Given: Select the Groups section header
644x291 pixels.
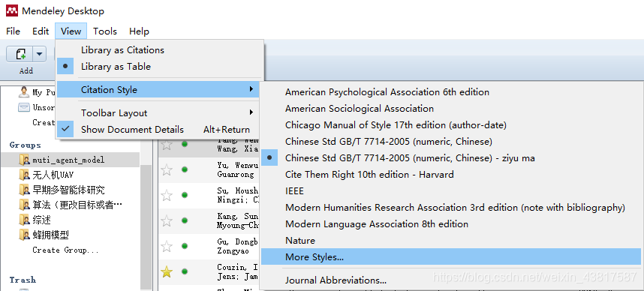Looking at the screenshot, I should tap(25, 145).
